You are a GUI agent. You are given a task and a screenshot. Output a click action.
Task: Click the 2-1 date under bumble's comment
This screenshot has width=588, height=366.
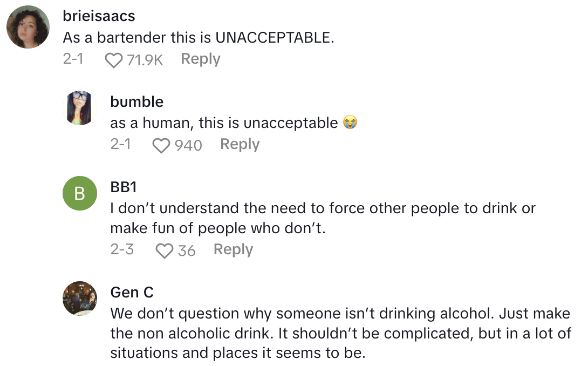click(x=120, y=144)
